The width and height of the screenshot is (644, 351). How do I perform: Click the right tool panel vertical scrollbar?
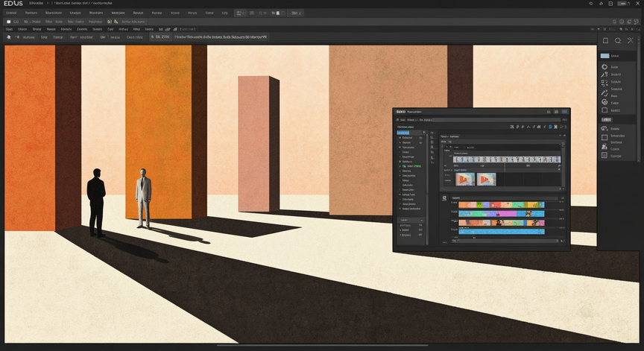(639, 98)
